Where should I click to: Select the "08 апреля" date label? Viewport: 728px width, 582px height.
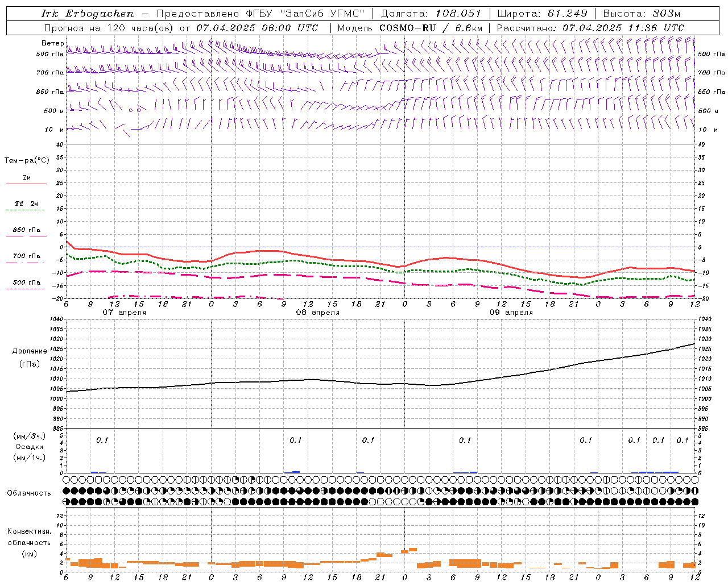point(317,313)
